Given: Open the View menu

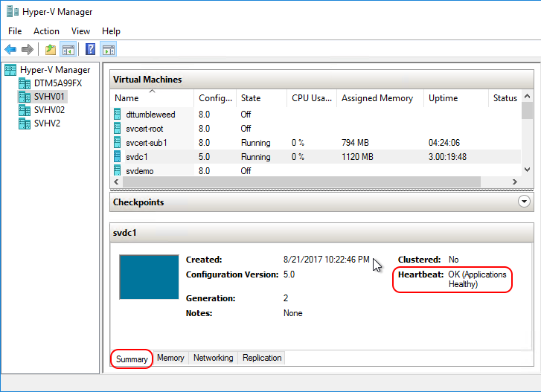Looking at the screenshot, I should pyautogui.click(x=80, y=31).
